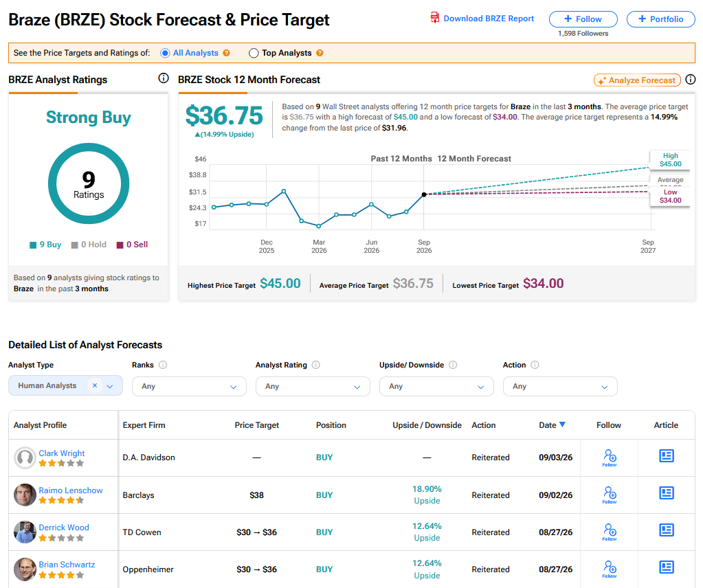This screenshot has width=703, height=588.
Task: Click info icon beside Analyze Forecast button
Action: click(691, 79)
